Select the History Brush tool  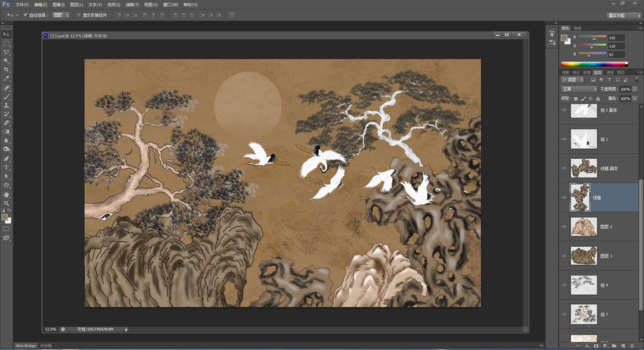coord(6,115)
